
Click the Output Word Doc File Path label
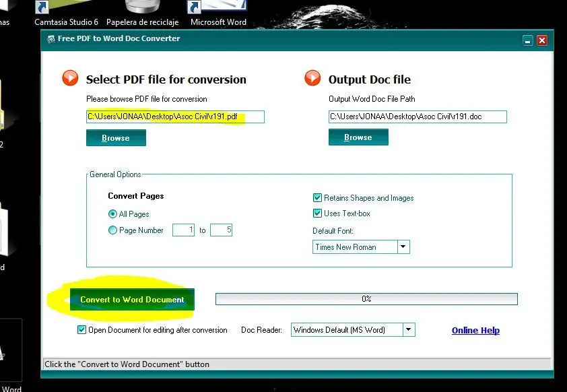tap(372, 99)
